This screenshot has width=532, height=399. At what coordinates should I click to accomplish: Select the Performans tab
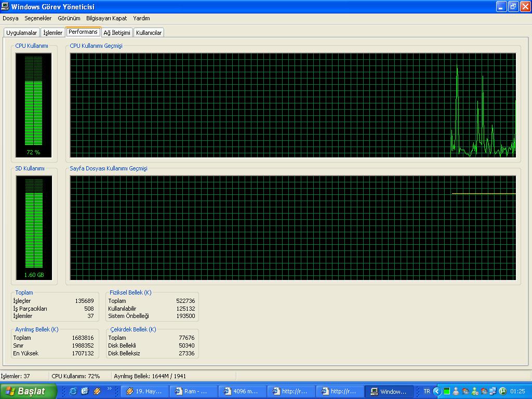pos(83,32)
